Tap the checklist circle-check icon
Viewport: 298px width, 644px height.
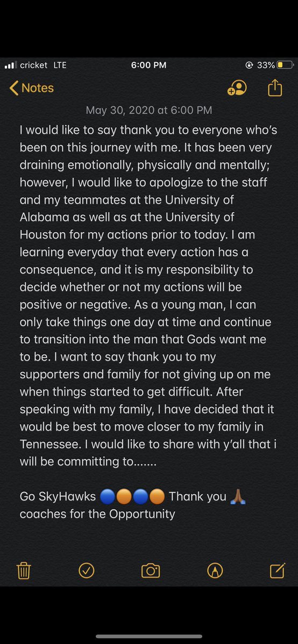(86, 570)
